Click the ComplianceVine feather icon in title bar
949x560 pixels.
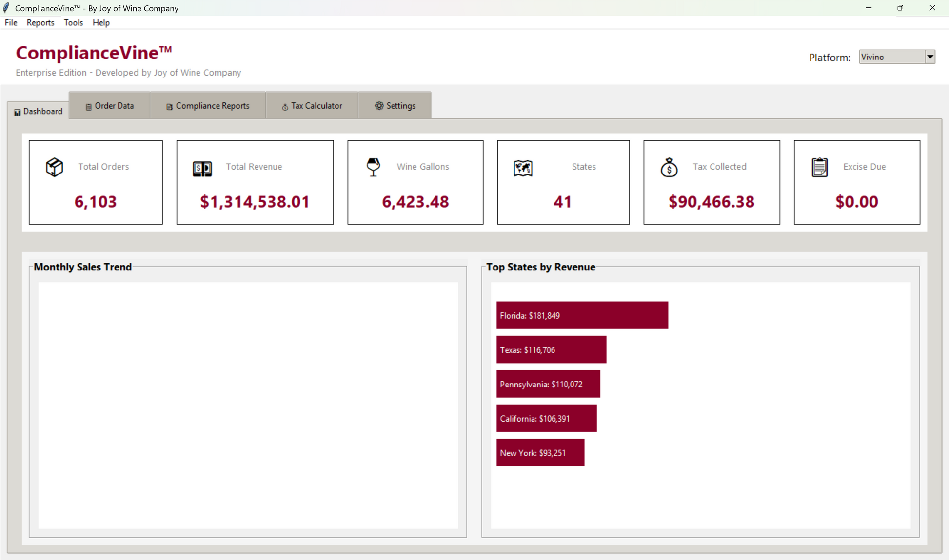tap(6, 8)
